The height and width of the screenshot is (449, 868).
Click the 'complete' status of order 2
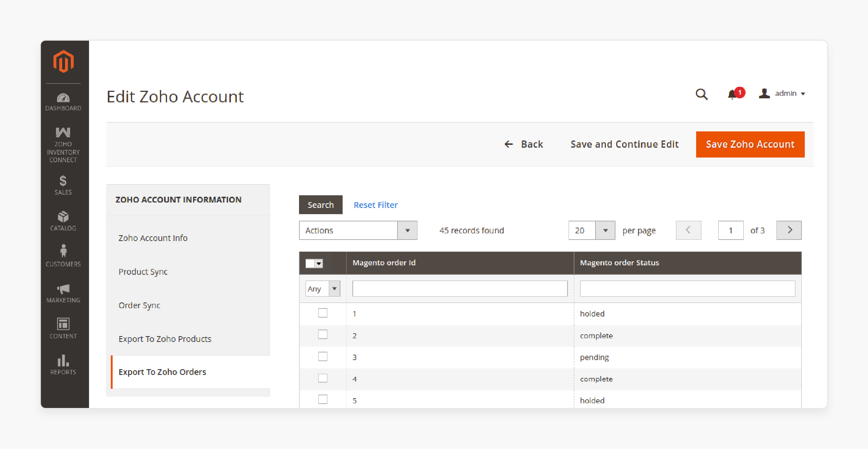[596, 335]
